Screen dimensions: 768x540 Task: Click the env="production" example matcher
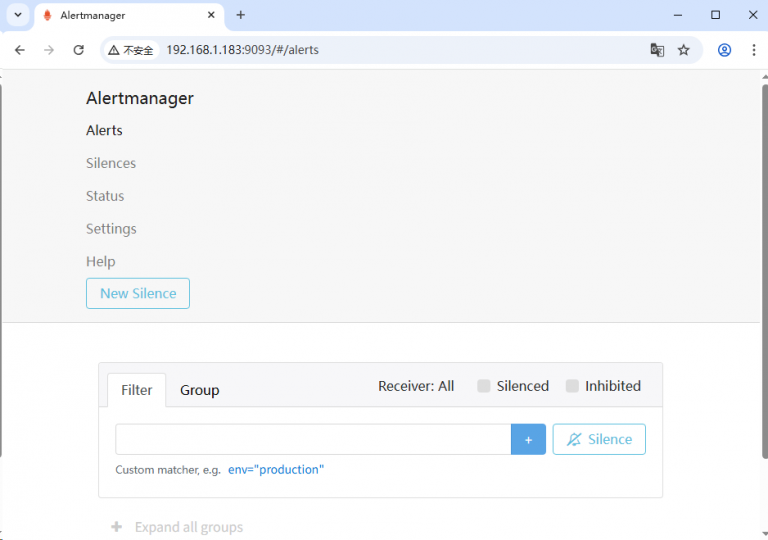pyautogui.click(x=276, y=469)
